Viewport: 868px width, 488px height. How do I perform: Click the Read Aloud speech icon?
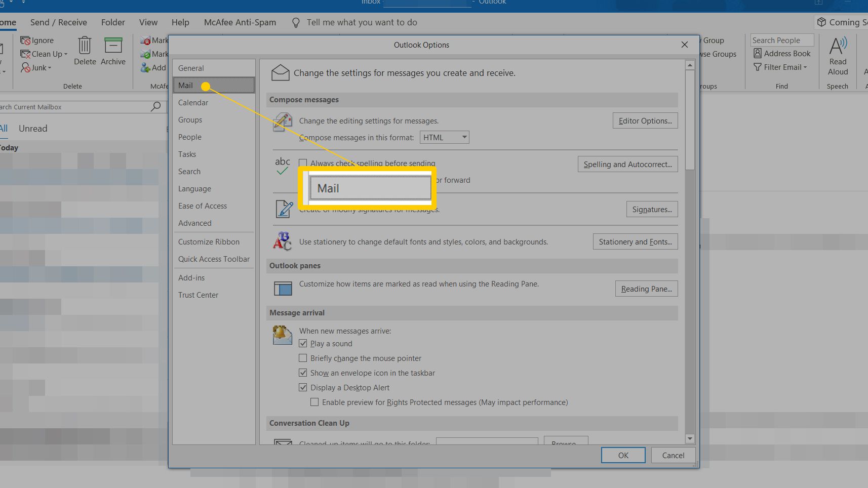pyautogui.click(x=838, y=46)
